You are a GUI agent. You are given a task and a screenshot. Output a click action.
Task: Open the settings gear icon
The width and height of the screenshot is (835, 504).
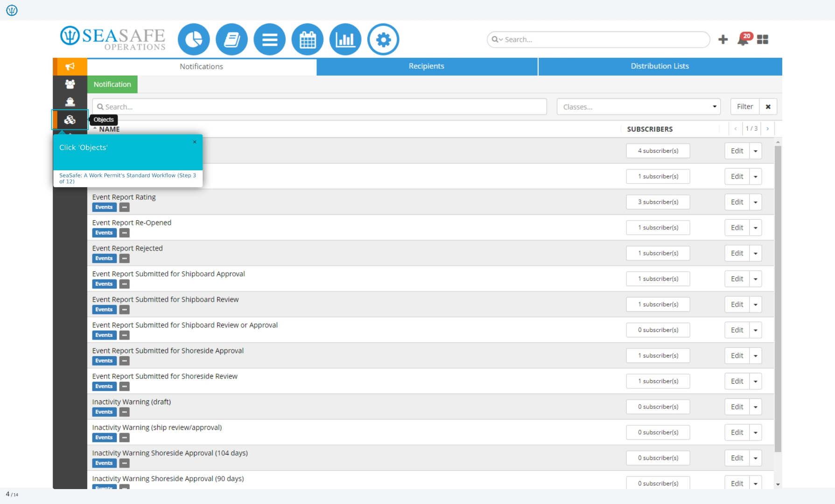coord(383,40)
